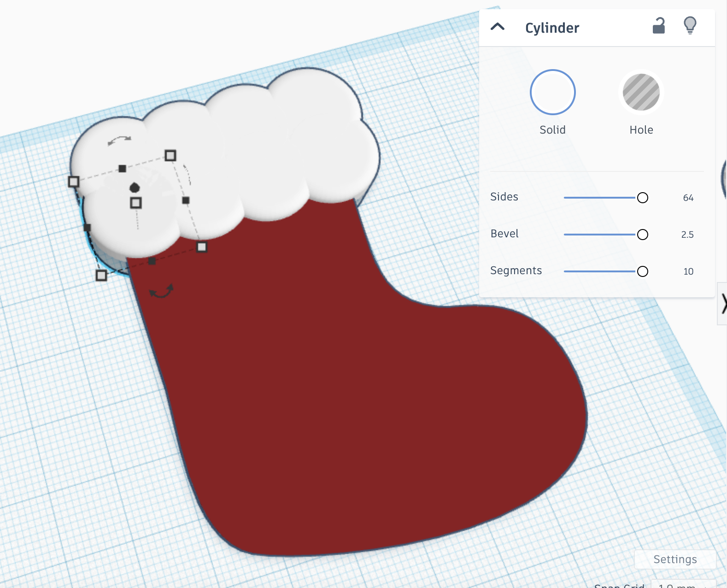Click the Solid label
This screenshot has width=727, height=588.
pos(552,130)
